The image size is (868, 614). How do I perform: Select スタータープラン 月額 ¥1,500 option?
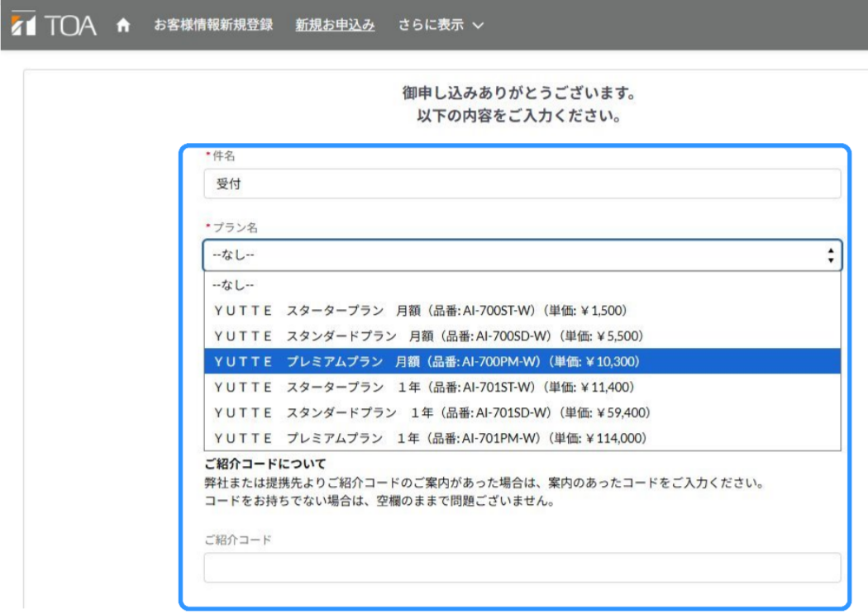pos(522,311)
